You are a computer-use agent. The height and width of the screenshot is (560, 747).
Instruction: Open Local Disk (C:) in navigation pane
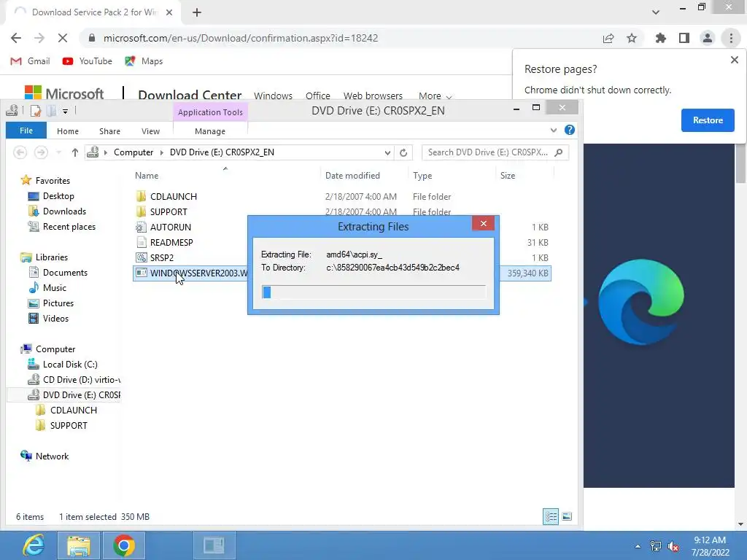(70, 365)
